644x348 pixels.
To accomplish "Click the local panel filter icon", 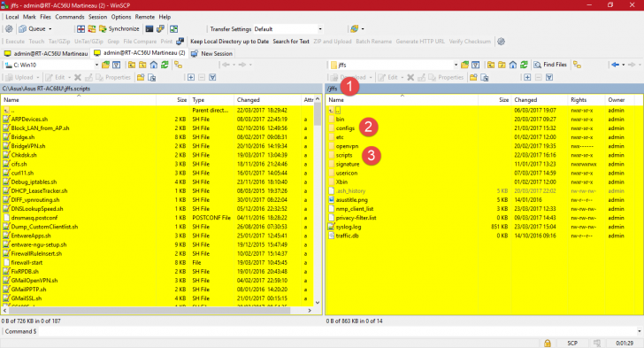I will point(116,65).
